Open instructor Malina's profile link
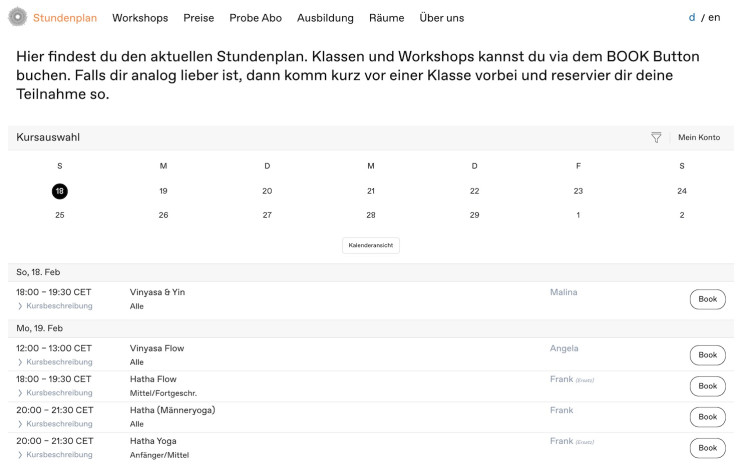This screenshot has width=742, height=464. [x=563, y=292]
